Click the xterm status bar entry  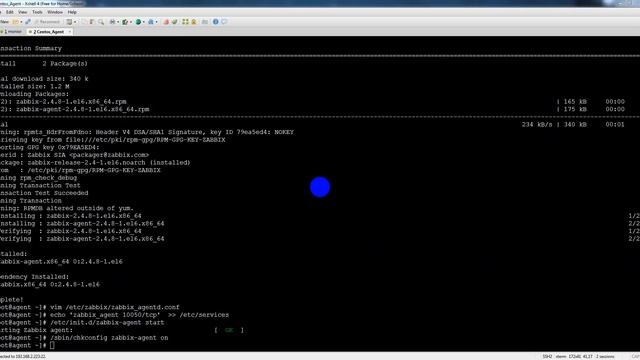coord(561,356)
